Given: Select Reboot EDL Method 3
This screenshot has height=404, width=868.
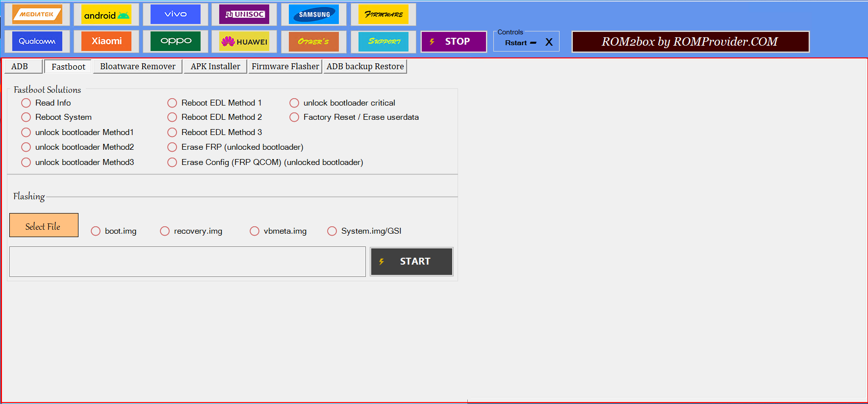Looking at the screenshot, I should tap(215, 132).
